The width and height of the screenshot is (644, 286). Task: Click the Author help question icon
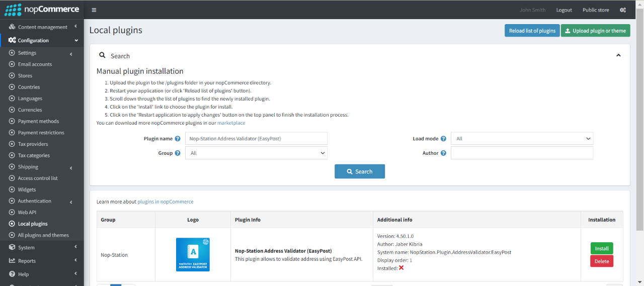click(x=443, y=153)
